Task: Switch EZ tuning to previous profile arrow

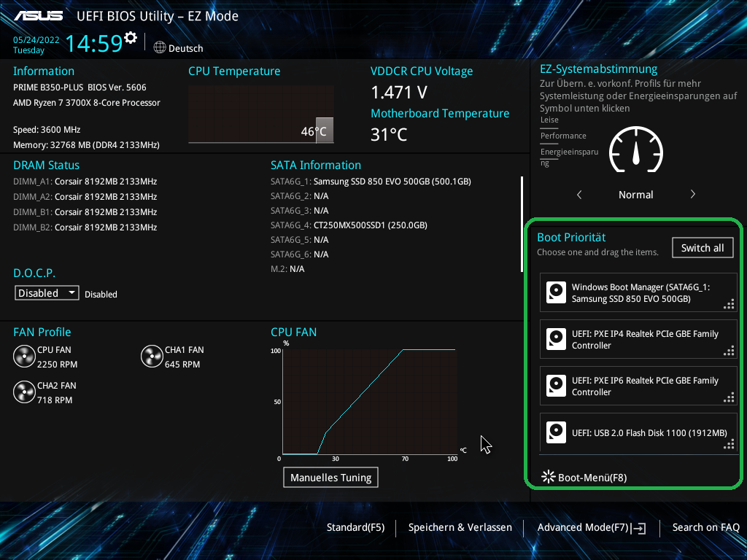Action: point(579,194)
